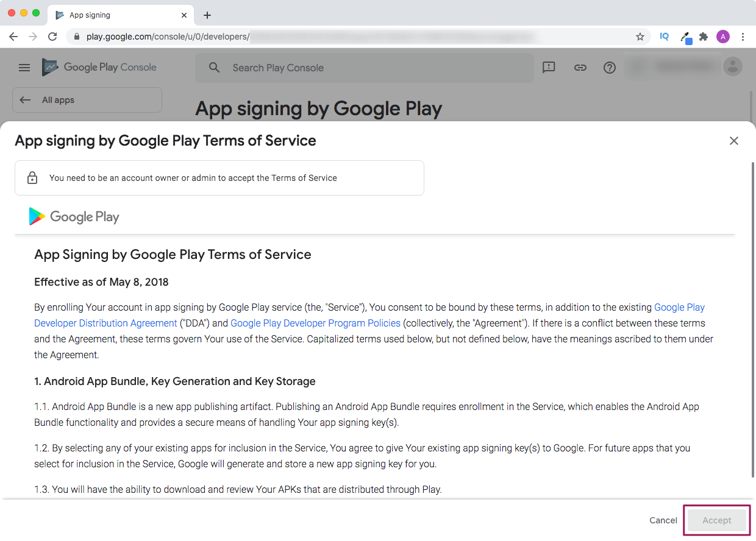Open the Chrome three-dot menu
The height and width of the screenshot is (541, 756).
(x=743, y=37)
